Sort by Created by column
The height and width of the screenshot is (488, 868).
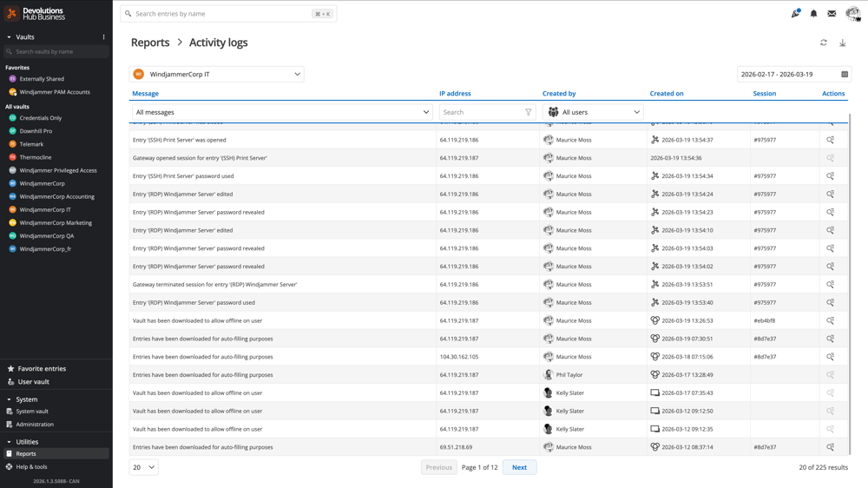[x=559, y=94]
